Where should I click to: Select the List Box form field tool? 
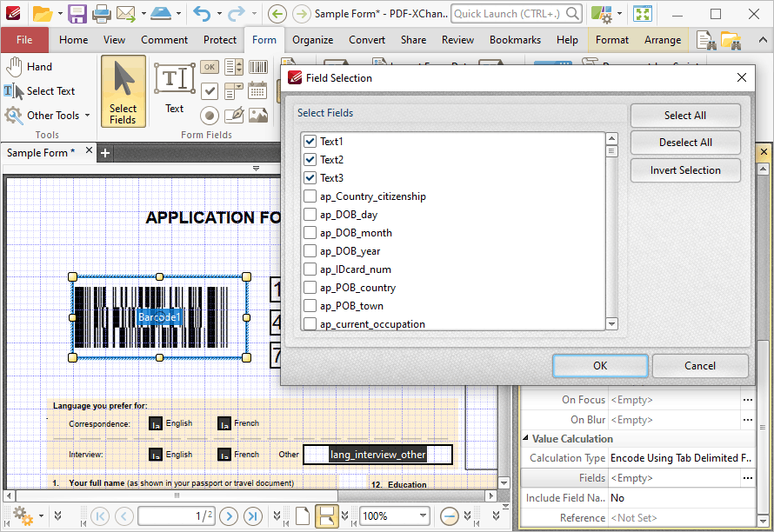tap(233, 67)
